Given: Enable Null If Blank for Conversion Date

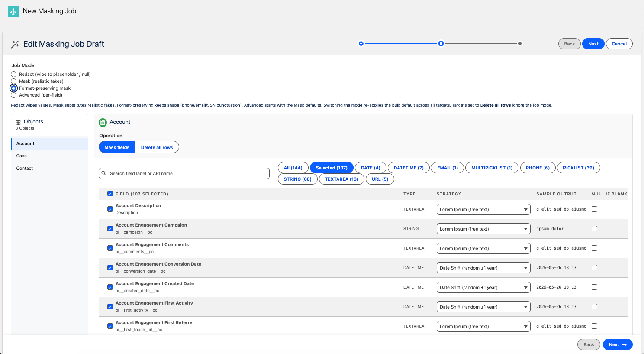Looking at the screenshot, I should (x=594, y=268).
